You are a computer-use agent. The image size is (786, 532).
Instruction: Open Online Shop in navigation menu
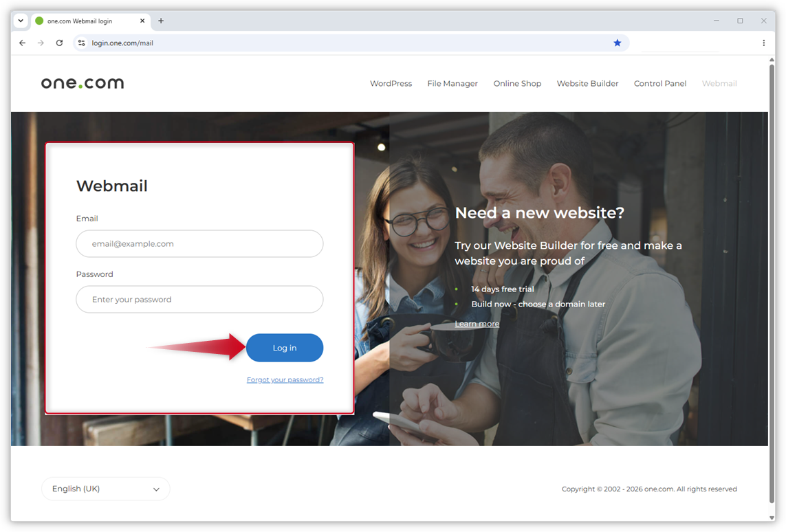(x=517, y=84)
